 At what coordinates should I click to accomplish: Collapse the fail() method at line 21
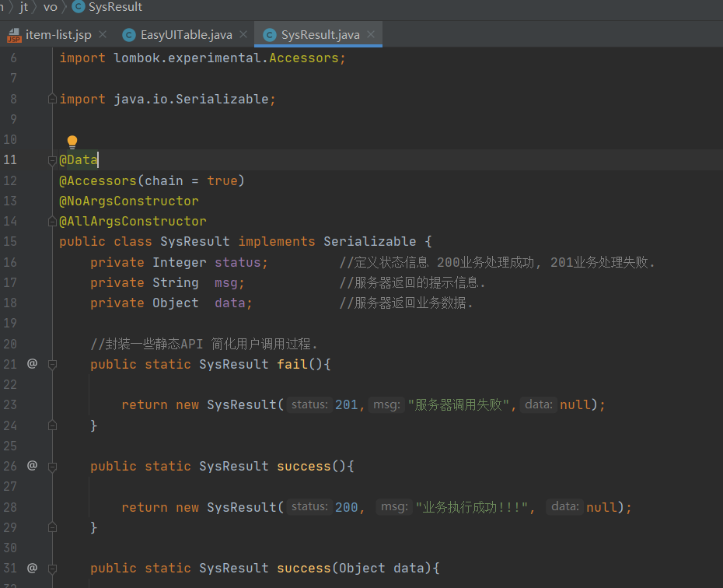coord(52,364)
